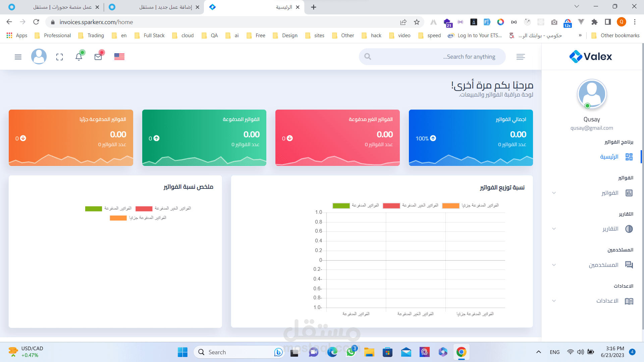Image resolution: width=644 pixels, height=362 pixels.
Task: Click the الفواتير chart icon in sidebar
Action: [629, 193]
